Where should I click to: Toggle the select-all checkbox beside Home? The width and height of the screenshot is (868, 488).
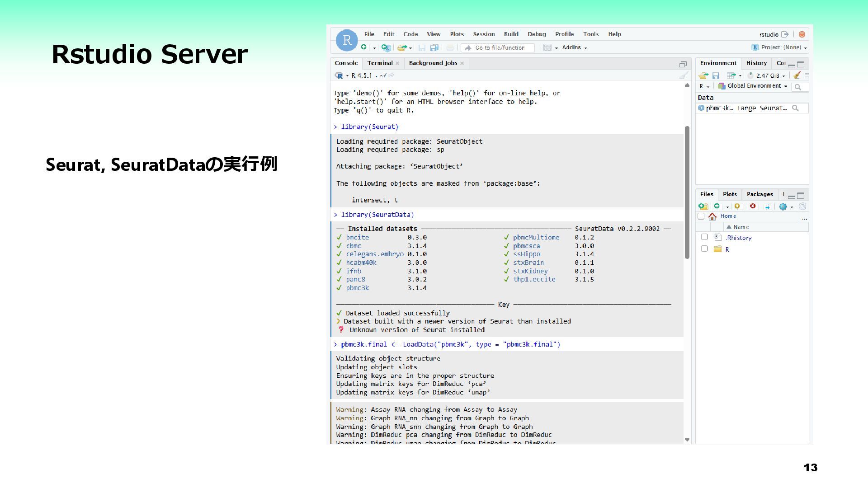[x=701, y=216]
